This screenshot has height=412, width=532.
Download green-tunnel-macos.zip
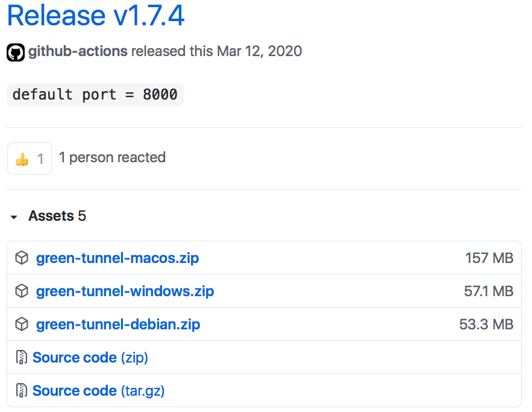pos(117,258)
